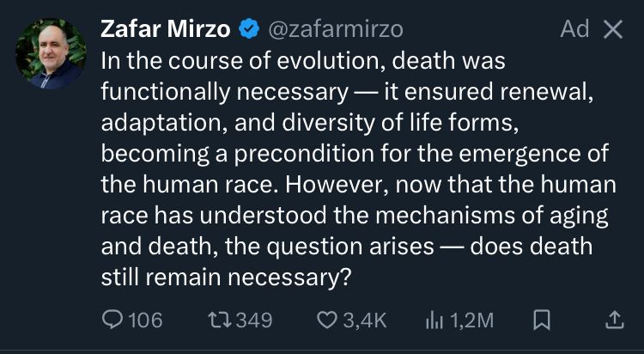Open Zafar Mirzo's profile picture
Screen dimensions: 644x354
(51, 54)
